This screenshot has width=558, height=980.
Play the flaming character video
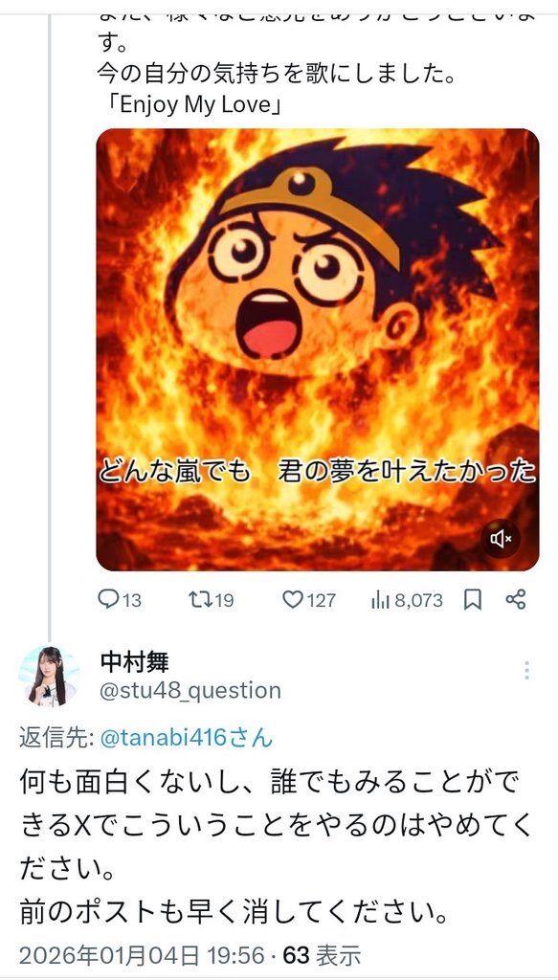(318, 349)
